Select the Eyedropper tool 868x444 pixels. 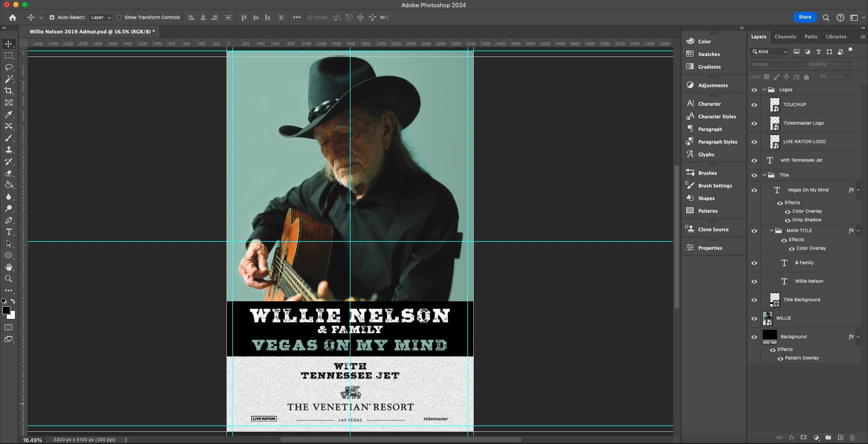pyautogui.click(x=9, y=114)
